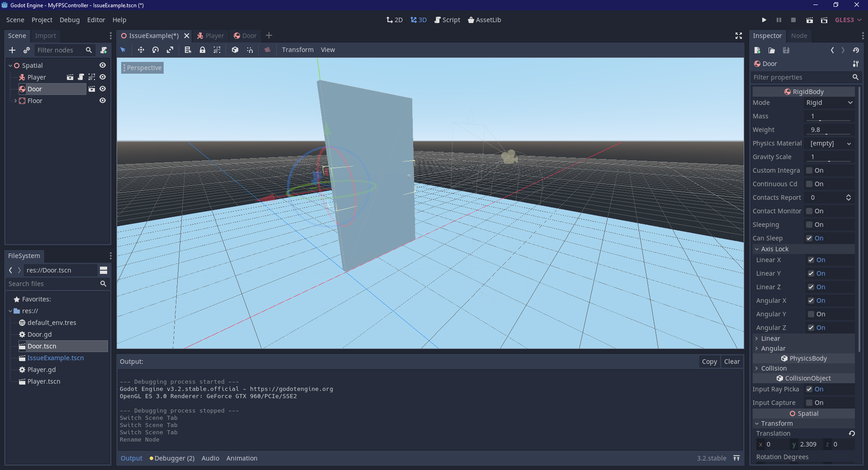Attach a script to the selected node
Viewport: 868px width, 470px height.
[x=104, y=50]
